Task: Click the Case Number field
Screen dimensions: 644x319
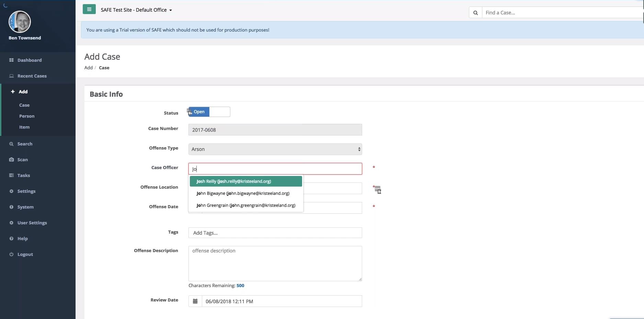Action: click(x=275, y=130)
